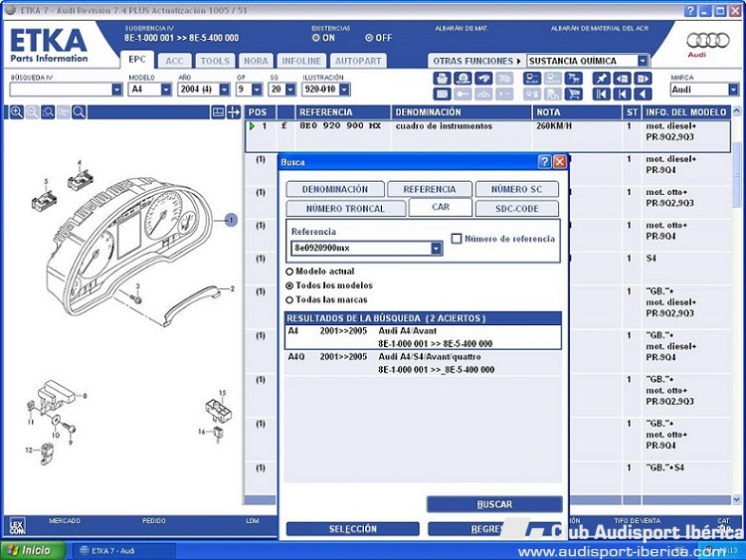
Task: Close the Busca dialog
Action: (560, 162)
